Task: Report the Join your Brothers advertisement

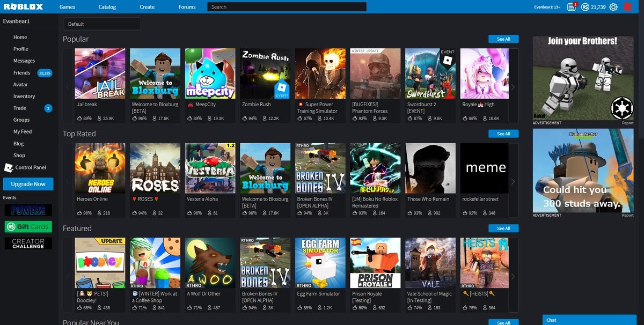Action: pyautogui.click(x=627, y=123)
